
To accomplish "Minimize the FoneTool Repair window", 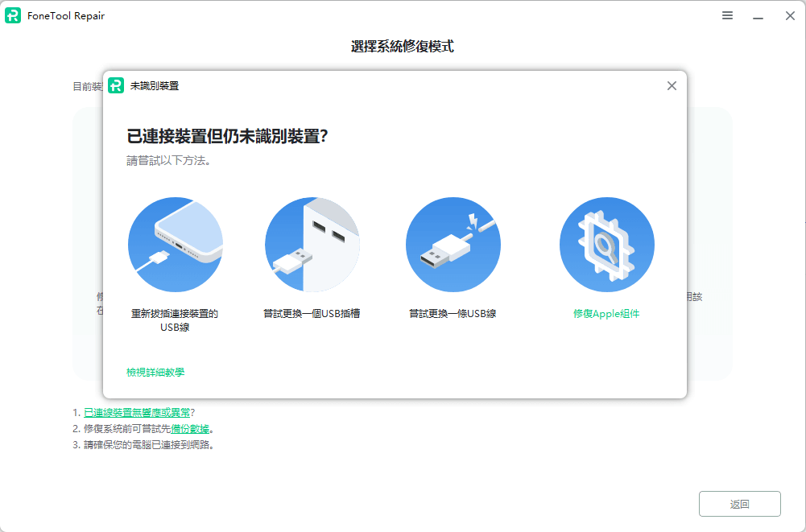I will click(x=758, y=16).
